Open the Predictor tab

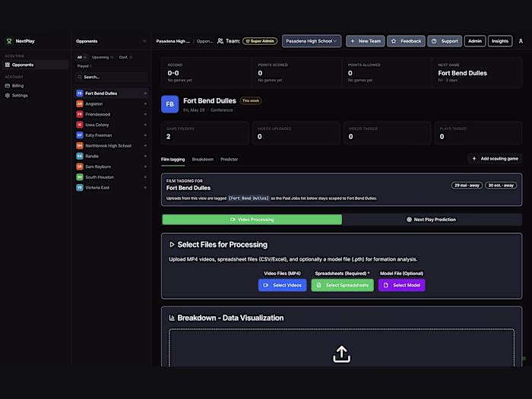tap(230, 159)
